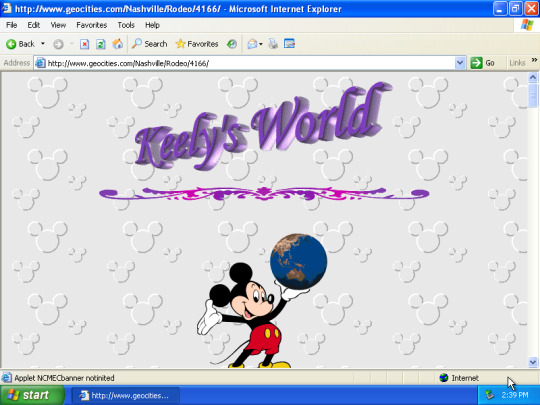Click 'Applet NCMECbanner notinited' status text
540x405 pixels.
(64, 378)
